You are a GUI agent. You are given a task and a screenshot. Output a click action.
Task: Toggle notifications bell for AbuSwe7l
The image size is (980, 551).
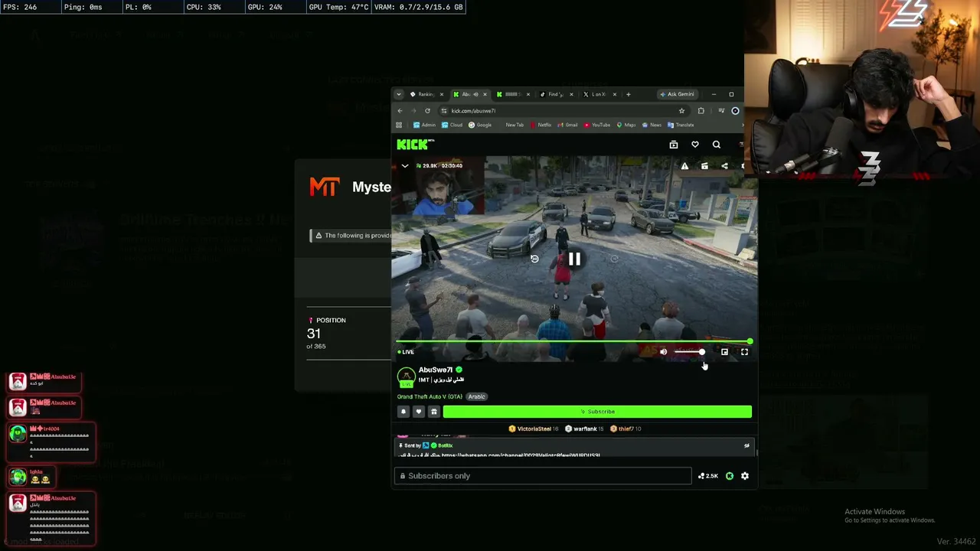coord(403,412)
